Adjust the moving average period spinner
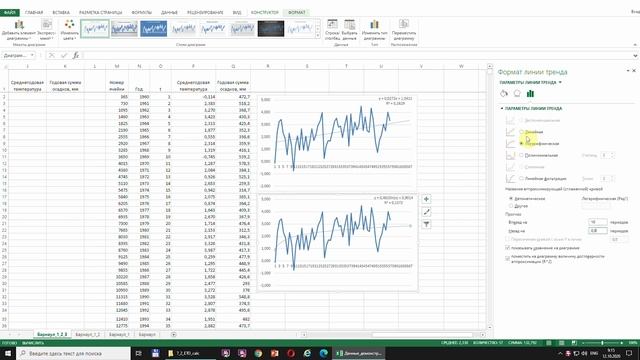Image resolution: width=640 pixels, height=360 pixels. 612,178
